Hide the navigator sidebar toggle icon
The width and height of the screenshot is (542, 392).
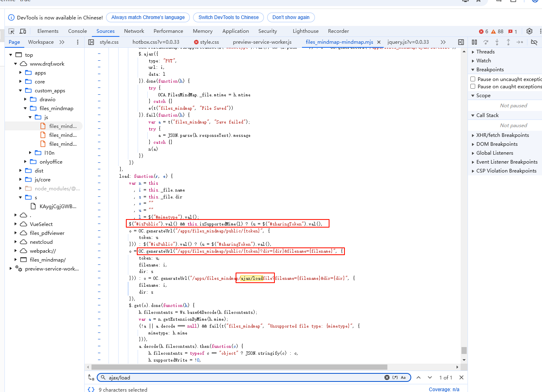tap(91, 42)
